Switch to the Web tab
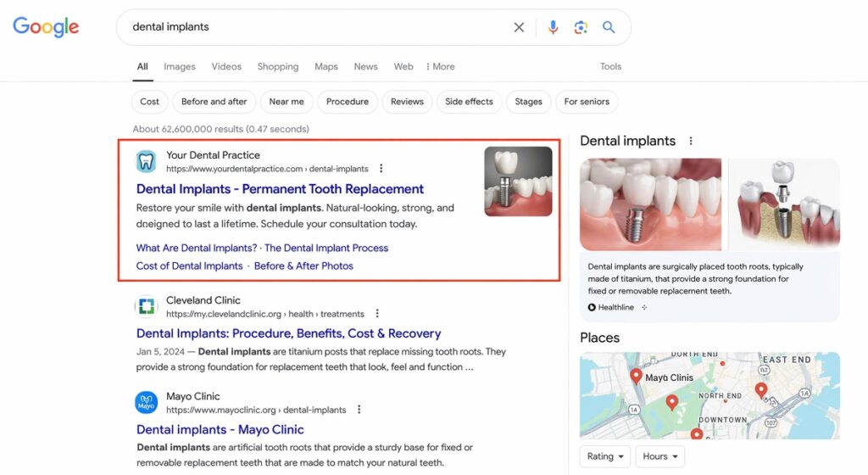Image resolution: width=868 pixels, height=475 pixels. tap(403, 66)
